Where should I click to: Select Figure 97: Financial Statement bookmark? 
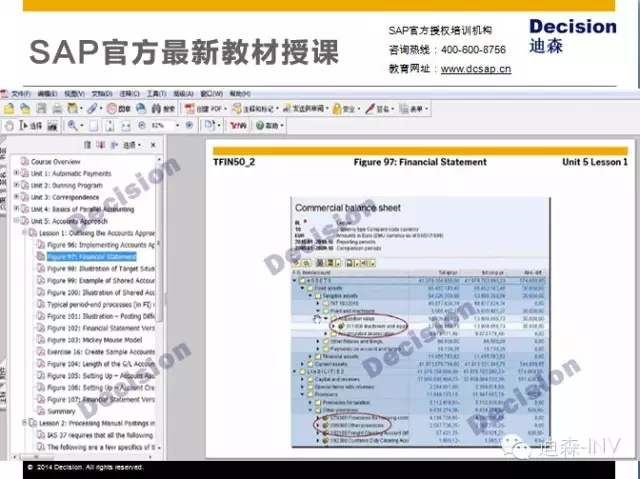point(91,257)
